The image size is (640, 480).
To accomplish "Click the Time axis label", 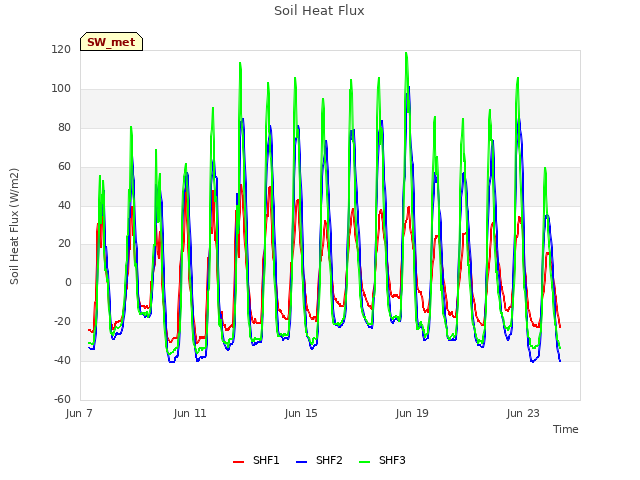I will (565, 429).
